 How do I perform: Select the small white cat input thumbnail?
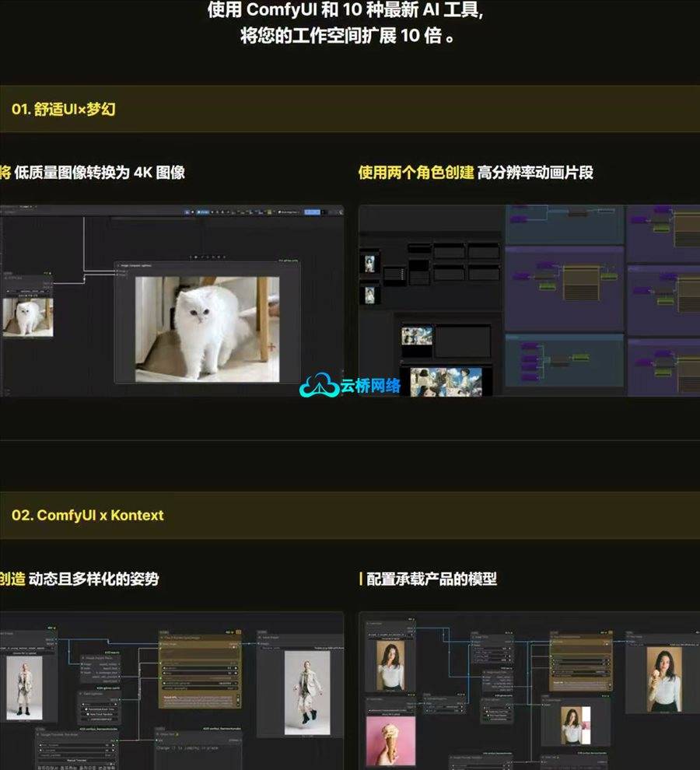(28, 317)
